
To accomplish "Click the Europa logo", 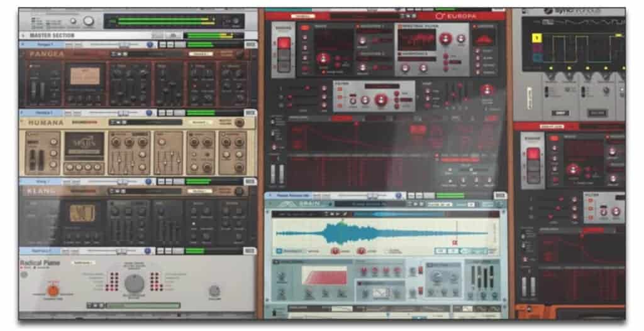I will pos(456,16).
